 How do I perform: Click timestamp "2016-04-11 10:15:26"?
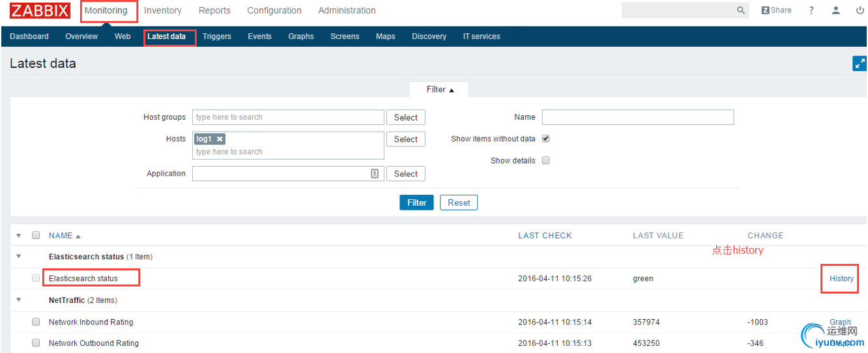[555, 279]
